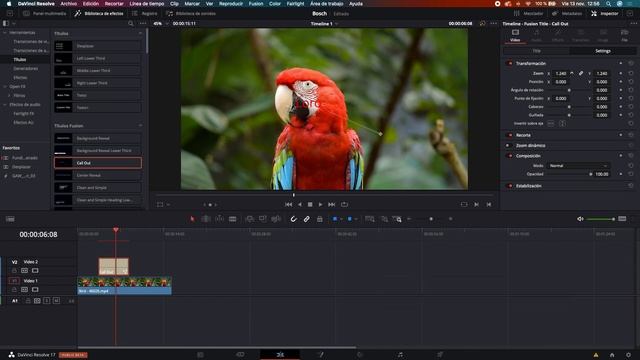Click the Zoom X value field
The height and width of the screenshot is (360, 640).
(x=560, y=73)
